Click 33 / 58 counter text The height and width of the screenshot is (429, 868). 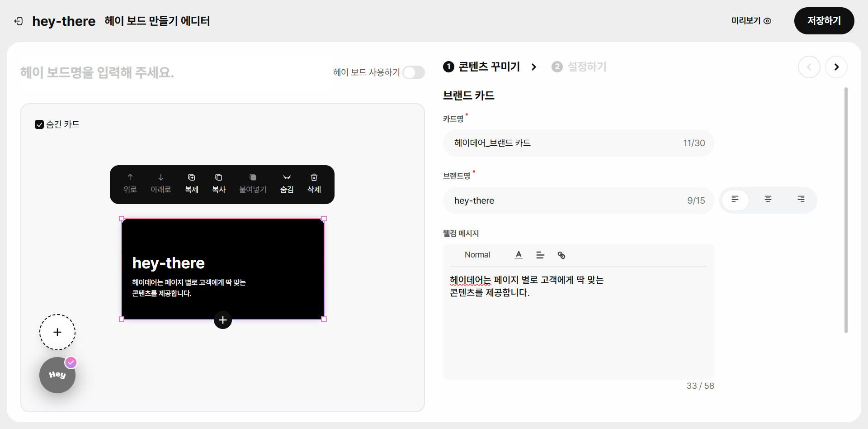[700, 386]
